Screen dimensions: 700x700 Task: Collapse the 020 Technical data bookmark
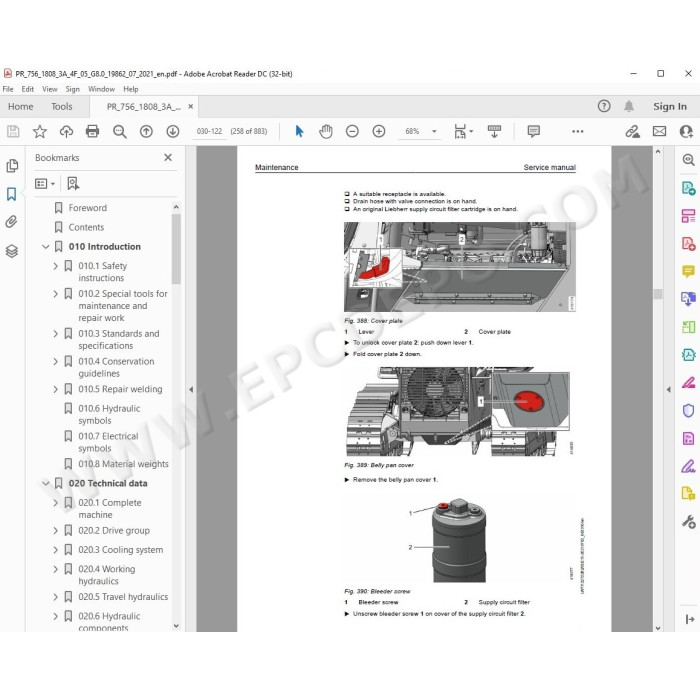click(x=46, y=483)
